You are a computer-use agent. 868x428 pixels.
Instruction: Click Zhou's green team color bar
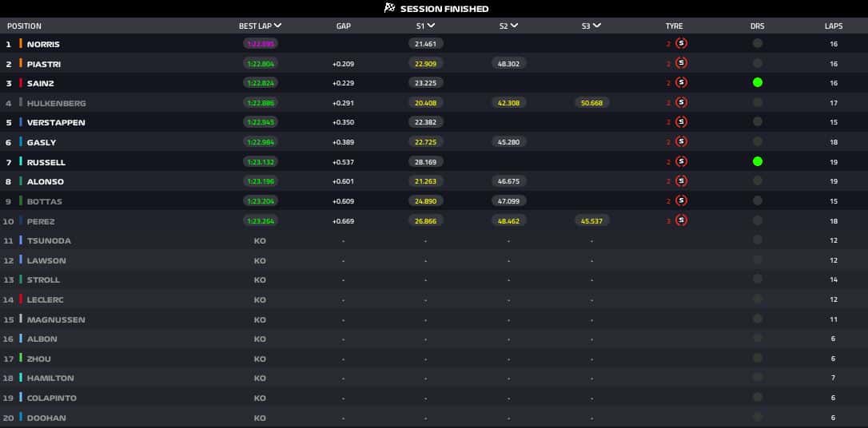(21, 359)
